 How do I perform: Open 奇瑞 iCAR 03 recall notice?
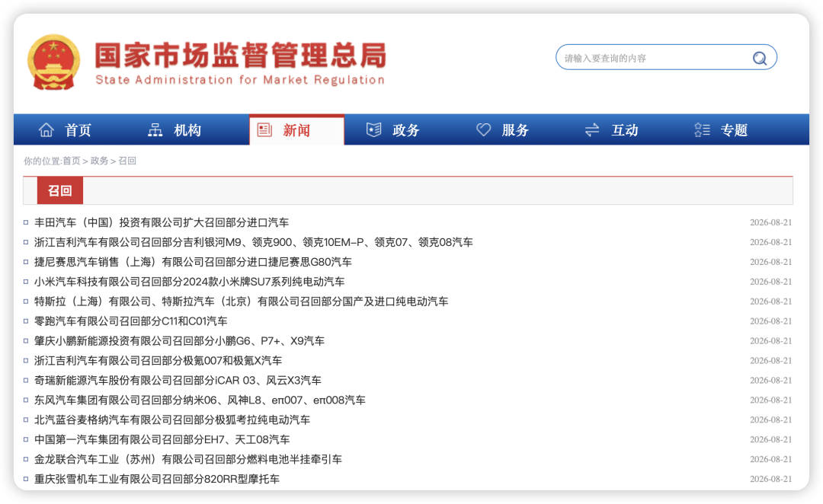click(178, 380)
